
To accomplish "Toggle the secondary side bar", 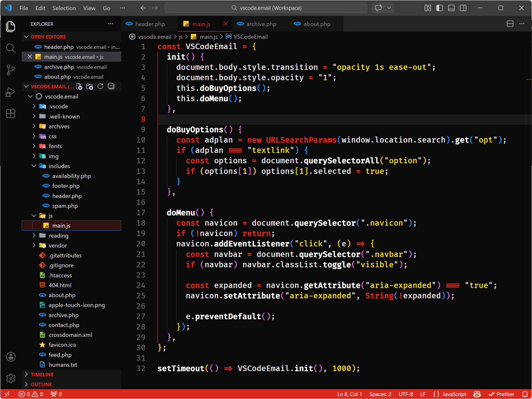I will pyautogui.click(x=463, y=8).
